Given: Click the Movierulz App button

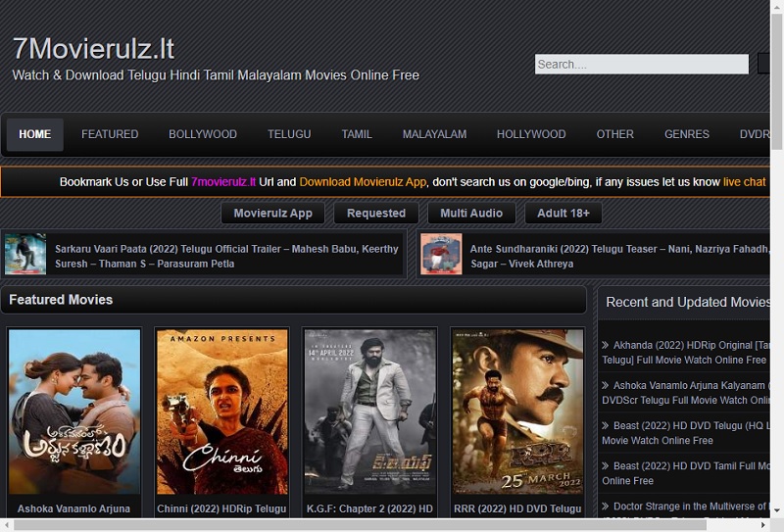Looking at the screenshot, I should coord(273,214).
